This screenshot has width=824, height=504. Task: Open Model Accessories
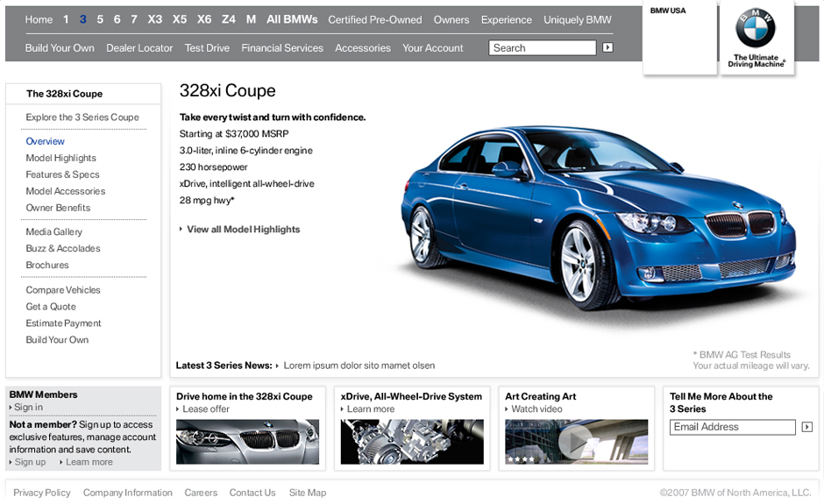coord(66,191)
